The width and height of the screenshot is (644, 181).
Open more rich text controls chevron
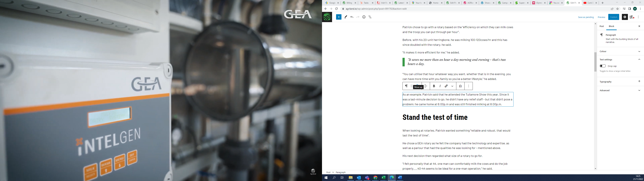coord(452,86)
